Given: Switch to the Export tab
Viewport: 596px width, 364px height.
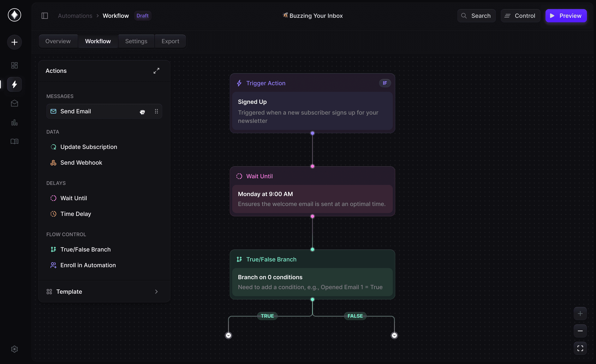Looking at the screenshot, I should pyautogui.click(x=170, y=41).
